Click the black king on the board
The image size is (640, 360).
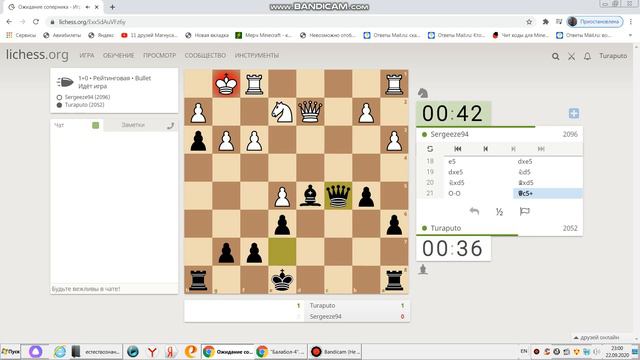pos(282,280)
